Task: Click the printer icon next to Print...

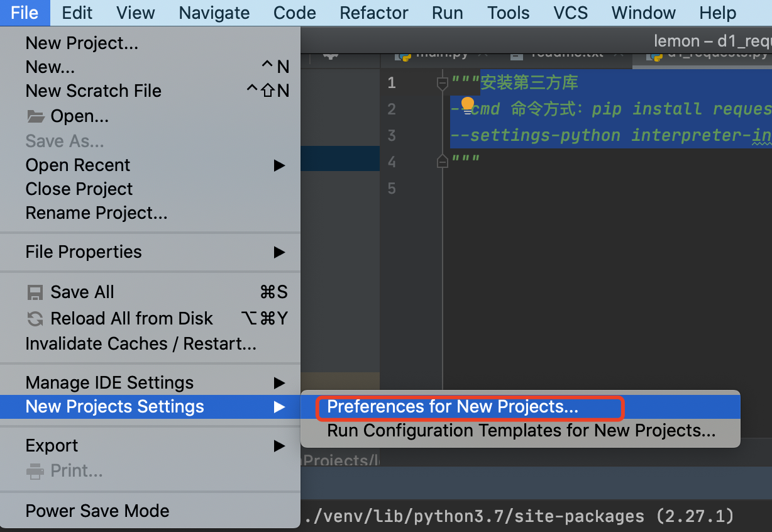Action: (35, 471)
